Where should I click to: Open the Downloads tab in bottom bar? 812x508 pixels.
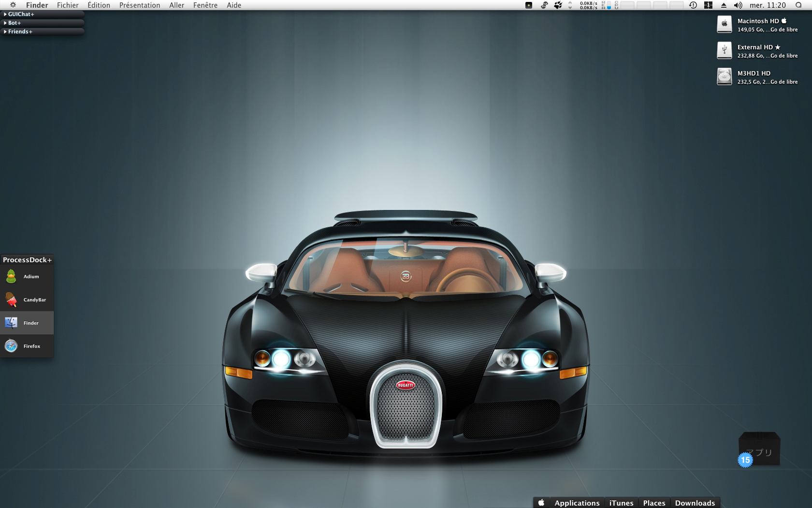(x=695, y=503)
